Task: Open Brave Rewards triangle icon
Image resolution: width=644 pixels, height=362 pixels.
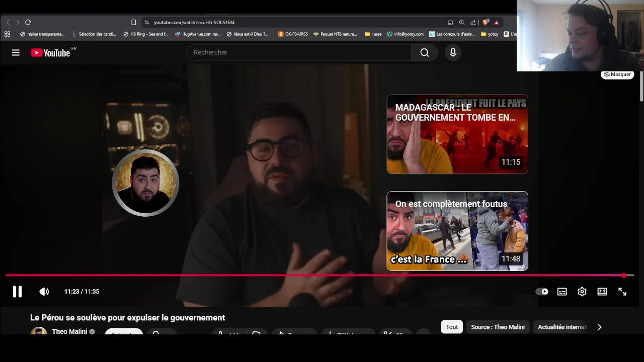Action: tap(496, 22)
